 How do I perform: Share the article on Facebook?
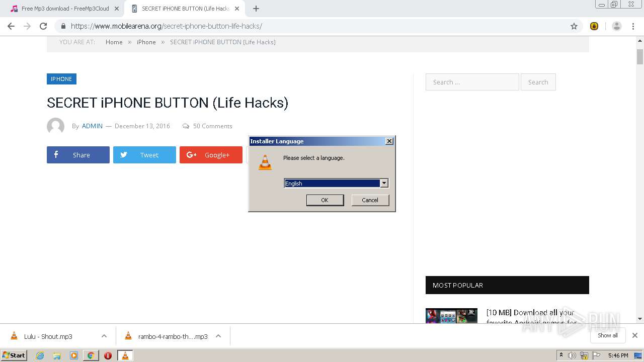[78, 155]
